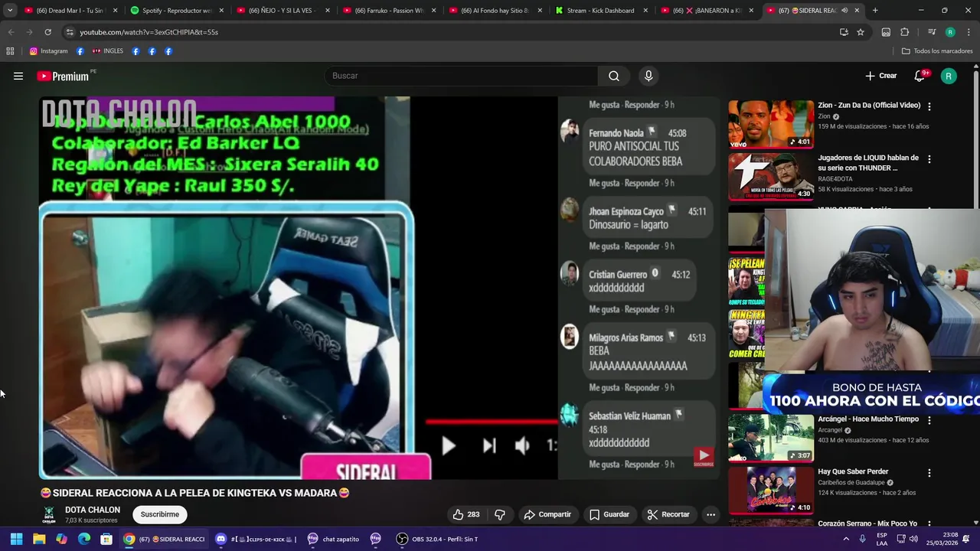The image size is (980, 551).
Task: Play the Arcángel Hace Mucho Tiempo thumbnail
Action: [x=771, y=438]
